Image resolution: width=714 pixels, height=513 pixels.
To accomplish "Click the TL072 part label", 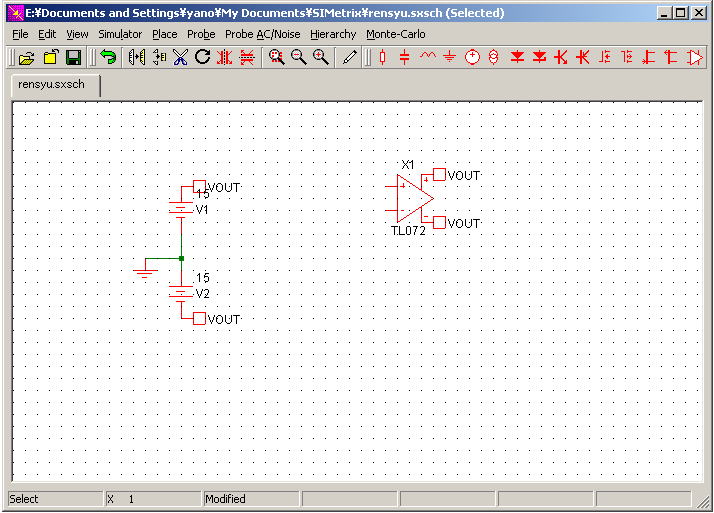I will (x=408, y=231).
